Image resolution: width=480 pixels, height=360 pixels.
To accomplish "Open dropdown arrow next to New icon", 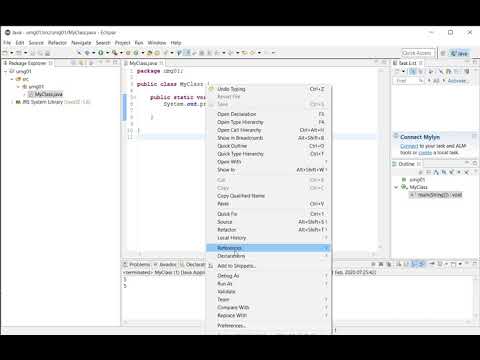I will [12, 53].
